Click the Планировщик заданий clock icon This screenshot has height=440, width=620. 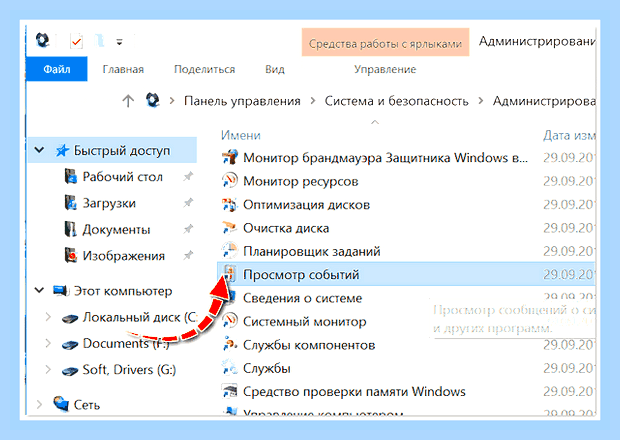pos(229,251)
